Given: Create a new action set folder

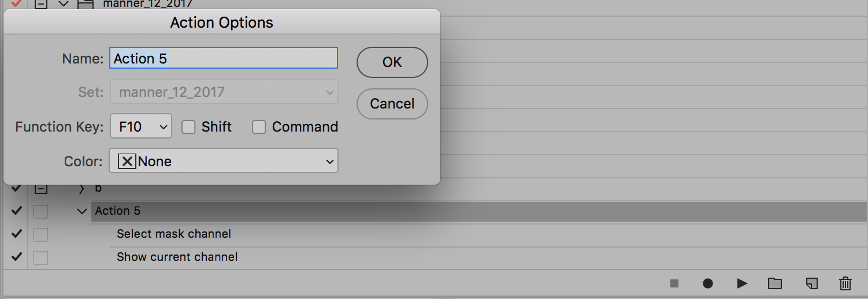Looking at the screenshot, I should pos(775,283).
